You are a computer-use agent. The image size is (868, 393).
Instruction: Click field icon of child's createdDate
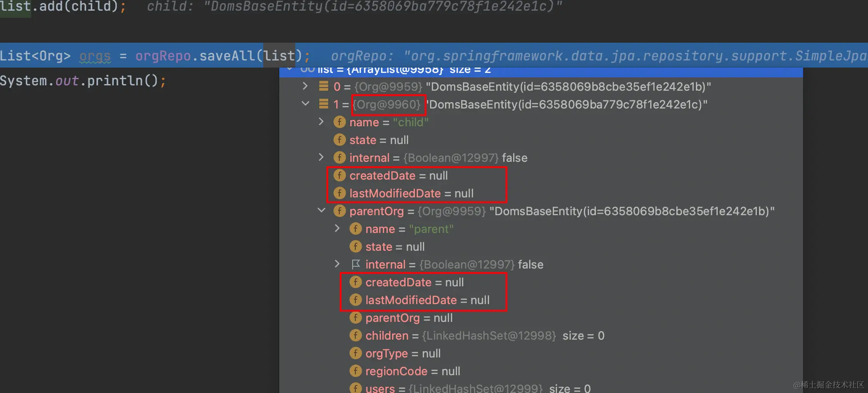(x=339, y=175)
